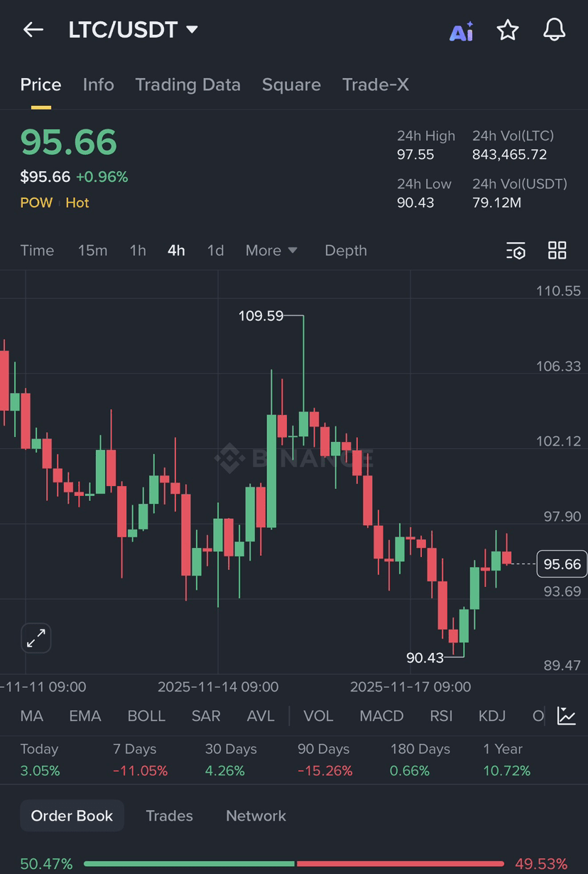Open price alert bell icon
The image size is (588, 874).
pos(555,30)
